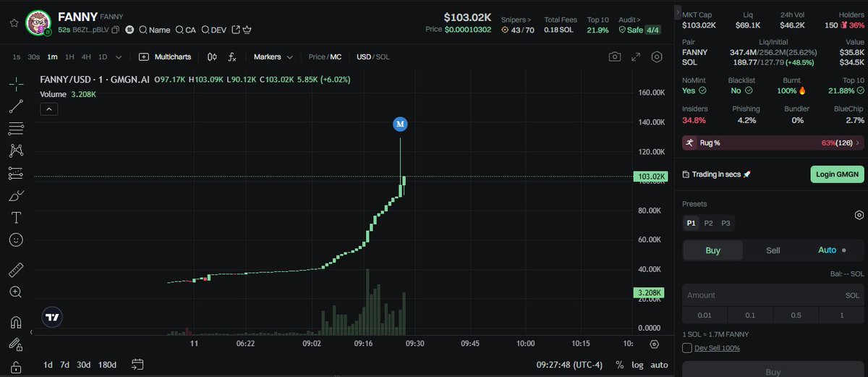Expand more timeframe options chevron
Image resolution: width=868 pixels, height=377 pixels.
pyautogui.click(x=119, y=56)
